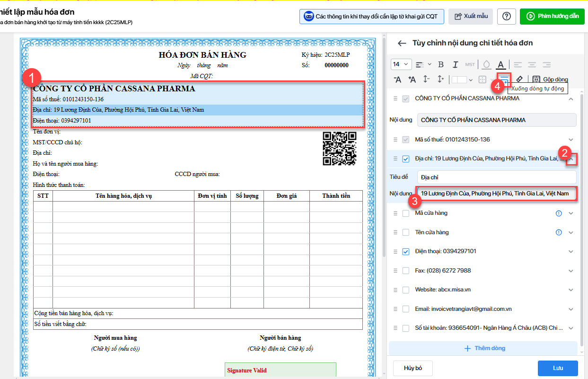The height and width of the screenshot is (379, 588).
Task: Click the Nội dung address input field
Action: coord(497,194)
